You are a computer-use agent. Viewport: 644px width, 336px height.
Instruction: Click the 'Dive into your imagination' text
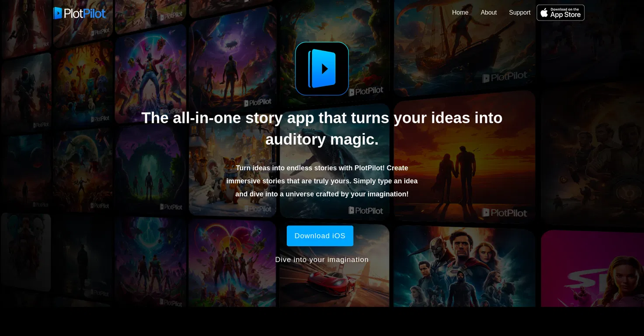322,259
